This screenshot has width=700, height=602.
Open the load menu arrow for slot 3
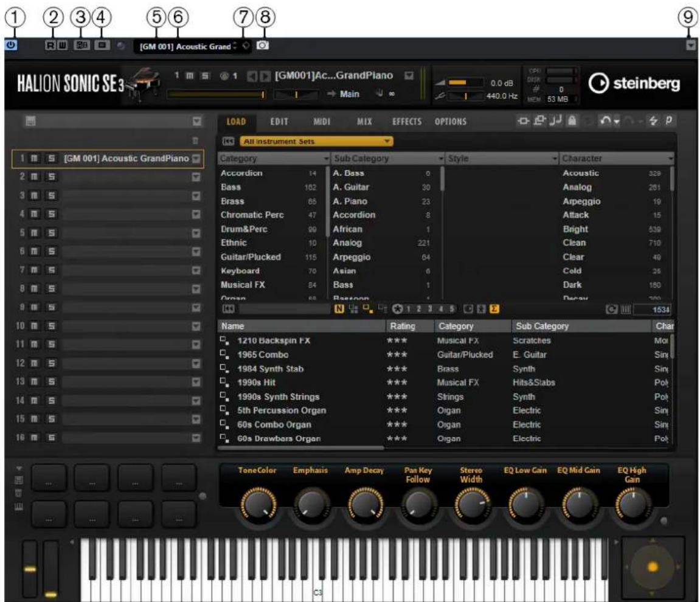tap(196, 196)
